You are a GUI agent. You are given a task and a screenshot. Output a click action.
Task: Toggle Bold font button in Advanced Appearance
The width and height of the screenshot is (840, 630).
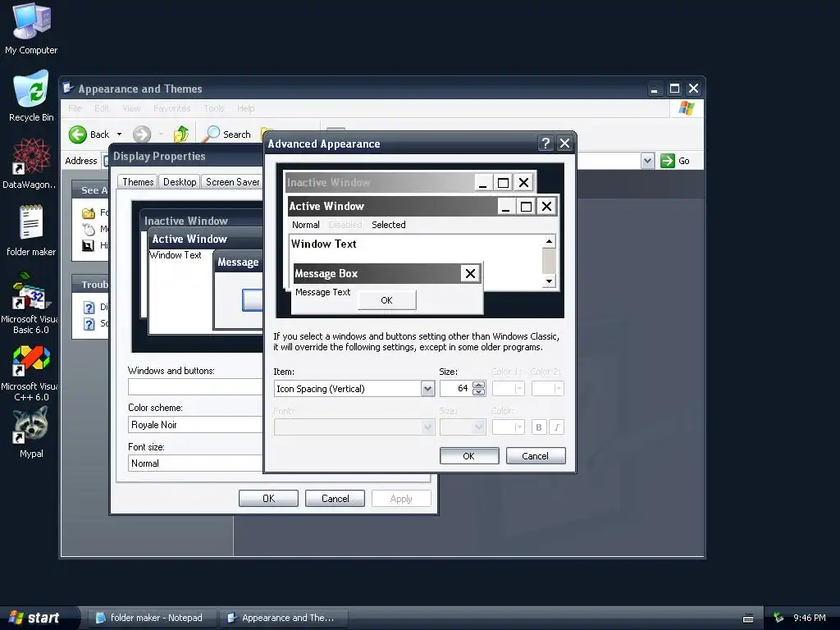[539, 427]
